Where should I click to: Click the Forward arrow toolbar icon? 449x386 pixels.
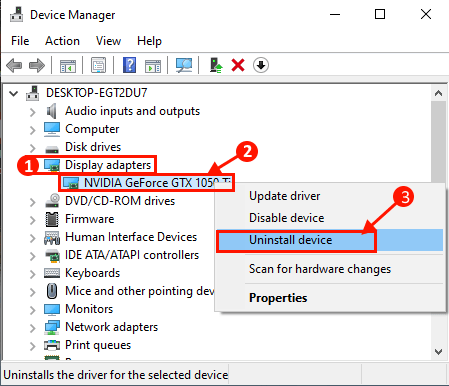(x=37, y=65)
